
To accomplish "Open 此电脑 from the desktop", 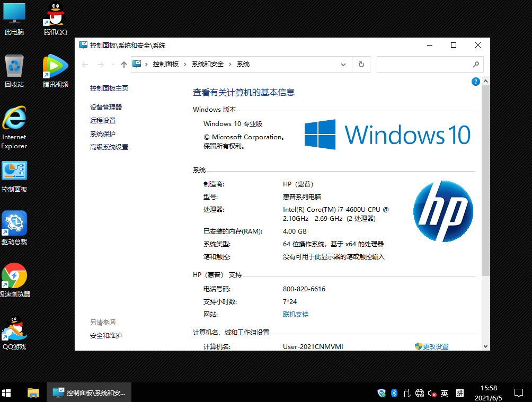I will (x=13, y=19).
